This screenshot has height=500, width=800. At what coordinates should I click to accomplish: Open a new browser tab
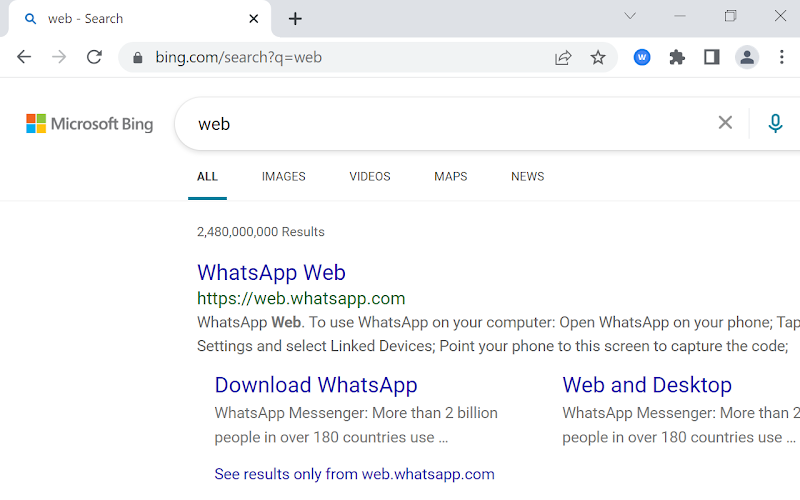(x=295, y=19)
